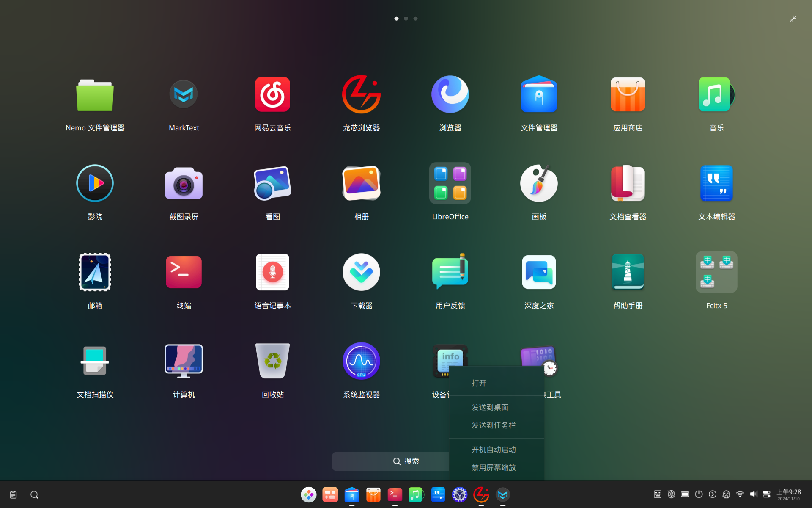Open 深度之家 app
This screenshot has width=812, height=508.
[x=539, y=273]
